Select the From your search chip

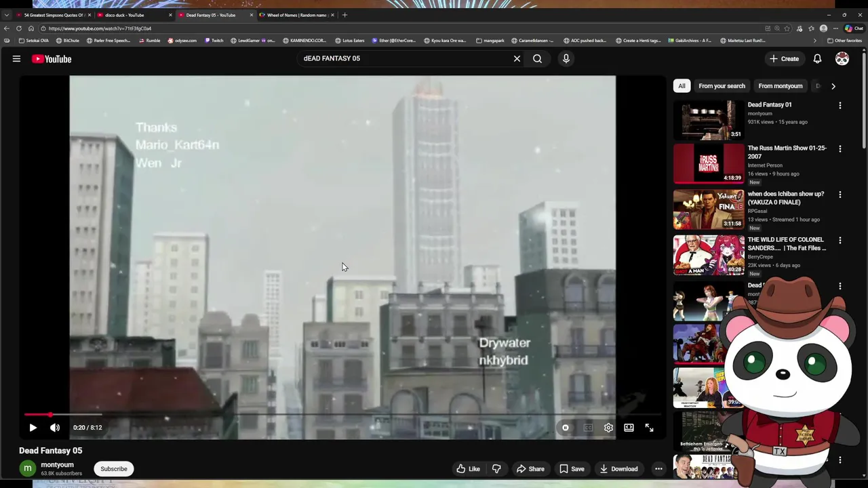pos(722,86)
